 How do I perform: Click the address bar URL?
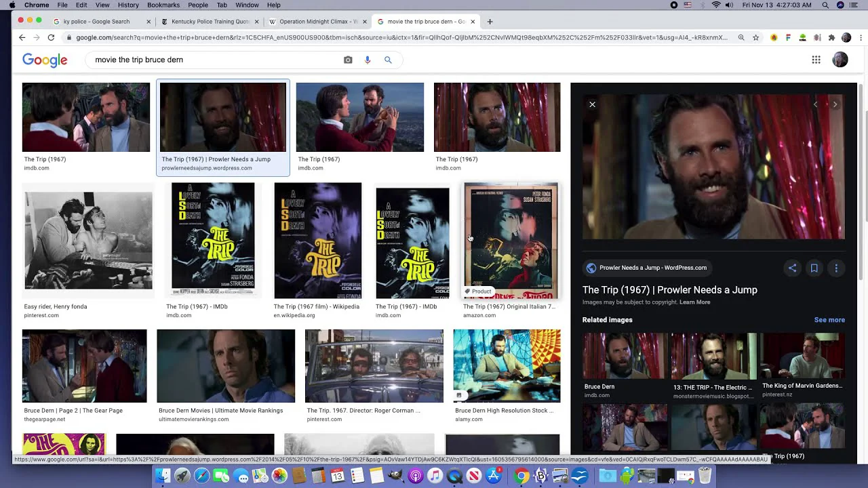pyautogui.click(x=401, y=37)
